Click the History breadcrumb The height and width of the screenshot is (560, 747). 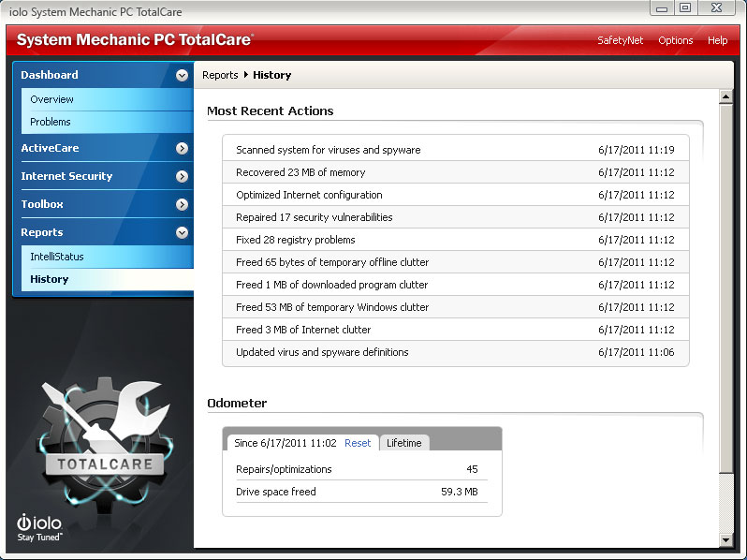(x=272, y=75)
